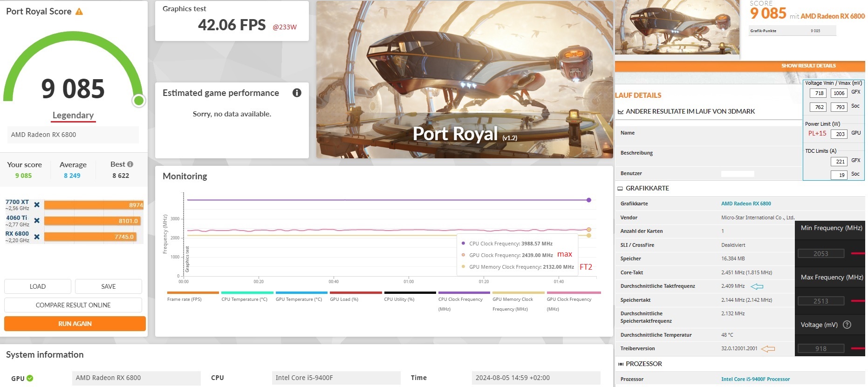Click the Max Frequency field showing 2513

pos(821,301)
